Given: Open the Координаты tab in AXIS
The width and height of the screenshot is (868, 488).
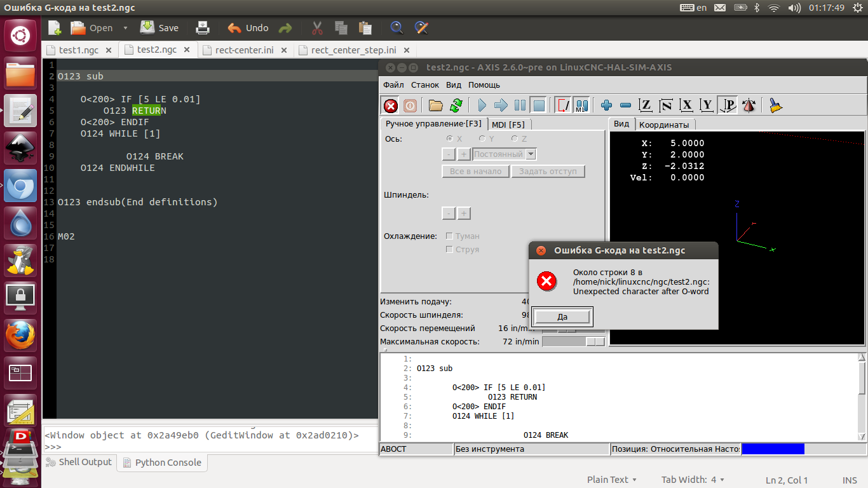Looking at the screenshot, I should click(664, 125).
